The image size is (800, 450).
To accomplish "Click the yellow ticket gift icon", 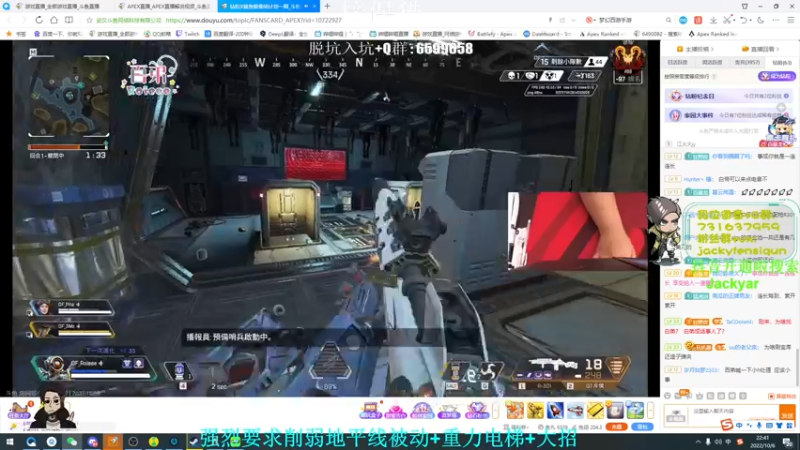I will (x=595, y=410).
